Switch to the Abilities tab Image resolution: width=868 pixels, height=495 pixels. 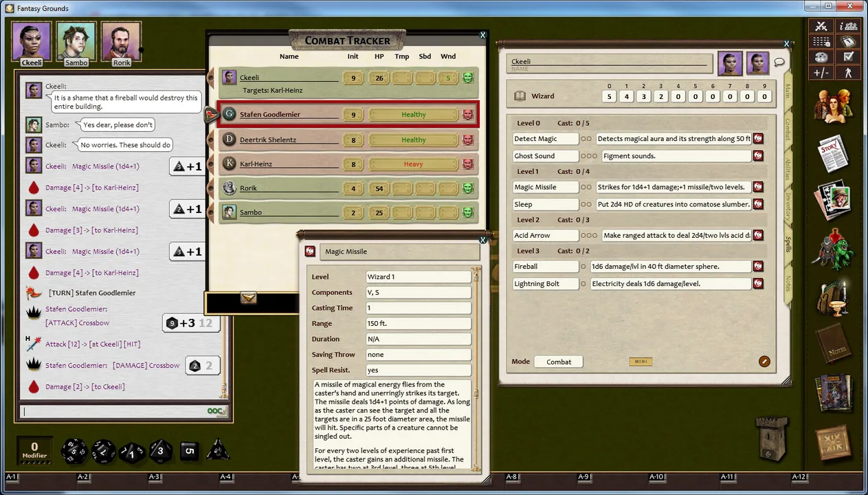click(x=788, y=169)
